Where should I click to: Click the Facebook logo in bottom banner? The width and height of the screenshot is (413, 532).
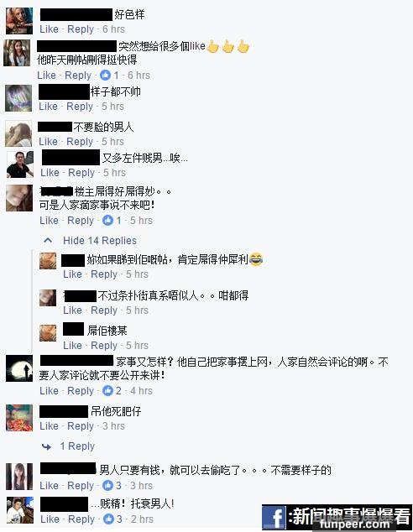(274, 518)
